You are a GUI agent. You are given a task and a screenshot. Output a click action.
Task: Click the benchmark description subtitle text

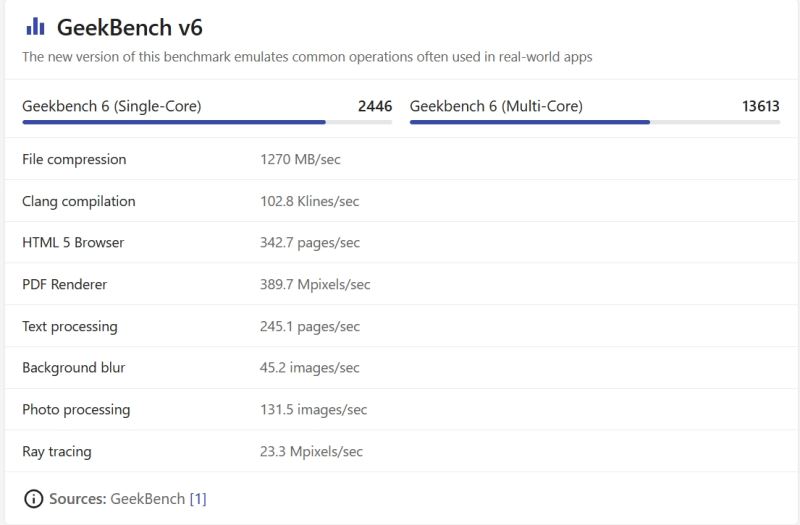(x=307, y=57)
